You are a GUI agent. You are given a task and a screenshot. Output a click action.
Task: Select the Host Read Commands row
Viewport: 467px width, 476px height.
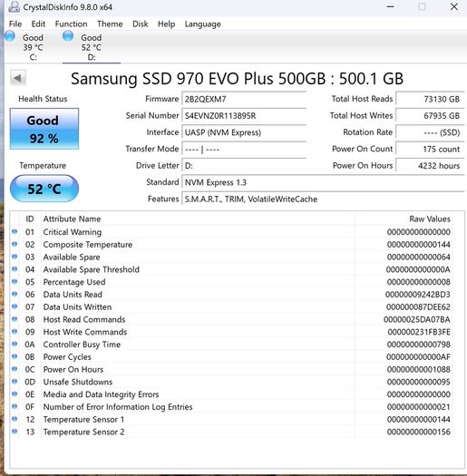click(x=231, y=319)
